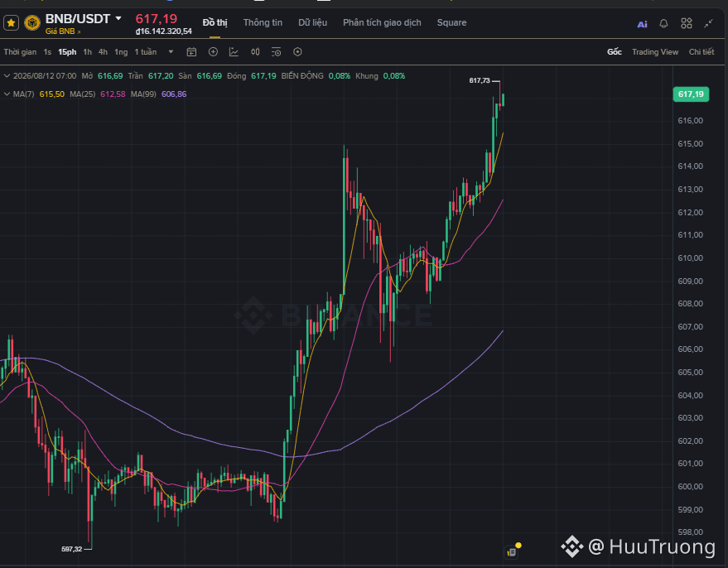
Task: Click the current price tag 617,19 on axis
Action: coord(691,94)
